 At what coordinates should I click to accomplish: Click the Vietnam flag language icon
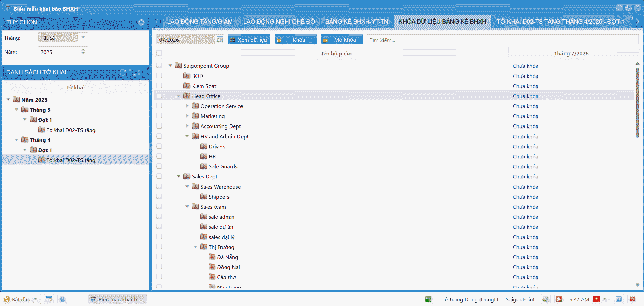tap(596, 299)
